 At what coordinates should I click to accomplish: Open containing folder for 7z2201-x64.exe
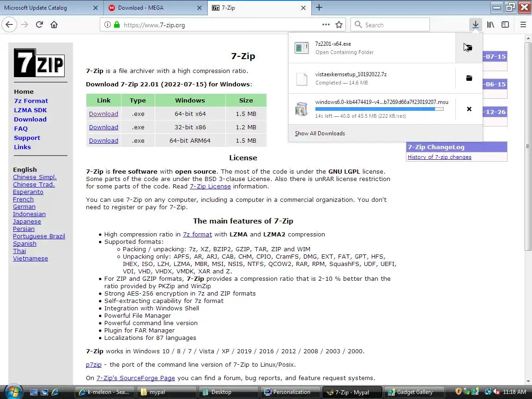(469, 48)
